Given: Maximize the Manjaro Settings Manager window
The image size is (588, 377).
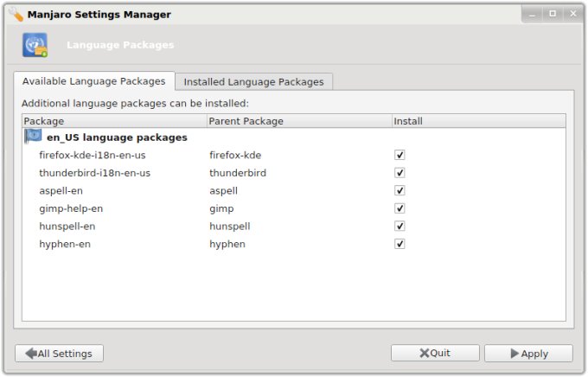Looking at the screenshot, I should point(553,14).
